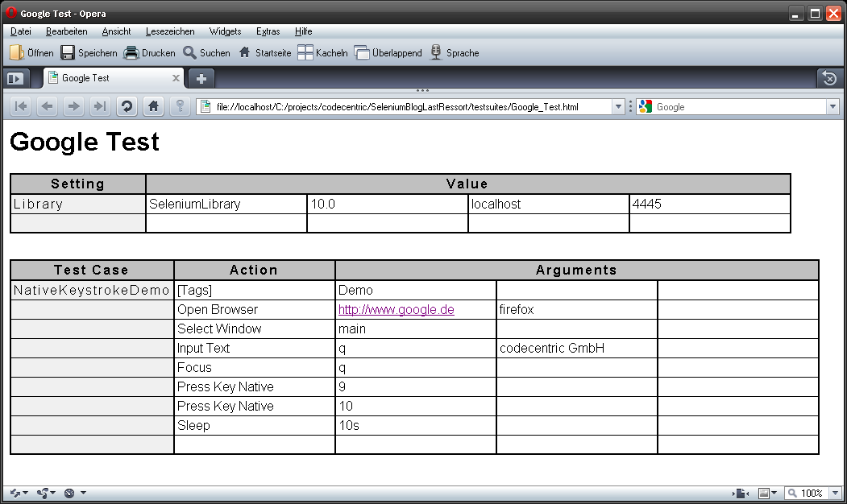
Task: Open the Google search engine dropdown
Action: [x=832, y=107]
